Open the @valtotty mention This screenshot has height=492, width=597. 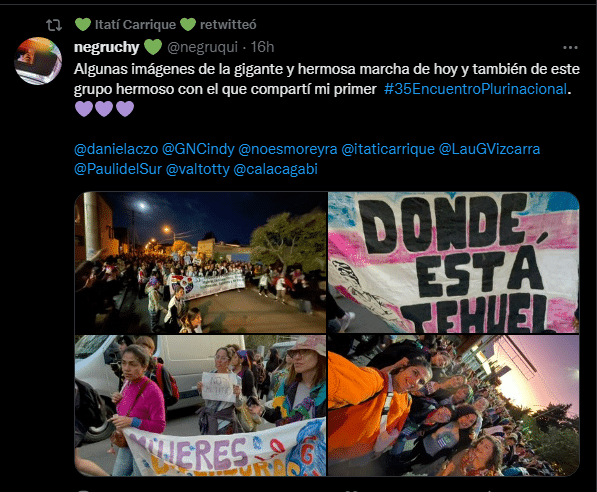(198, 169)
